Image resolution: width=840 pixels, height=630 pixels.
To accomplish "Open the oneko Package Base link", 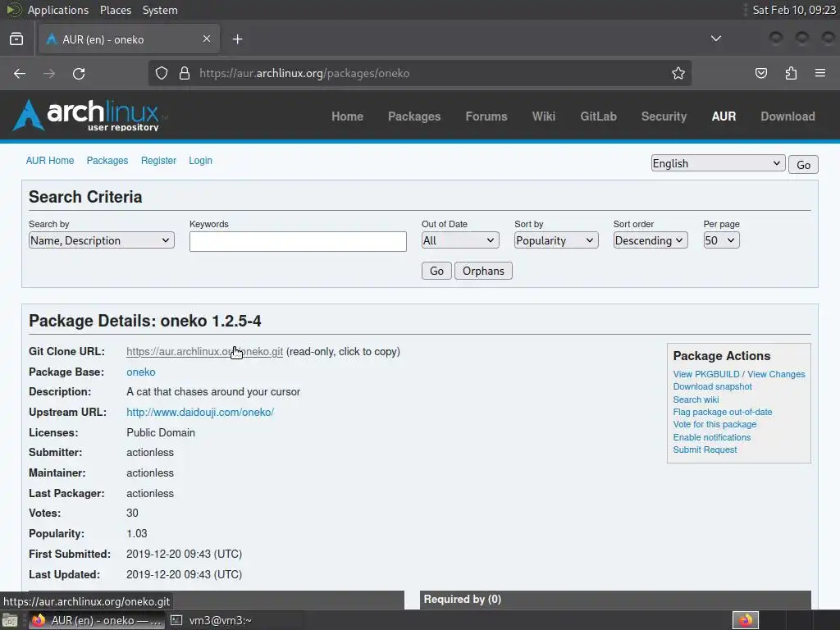I will pos(141,372).
